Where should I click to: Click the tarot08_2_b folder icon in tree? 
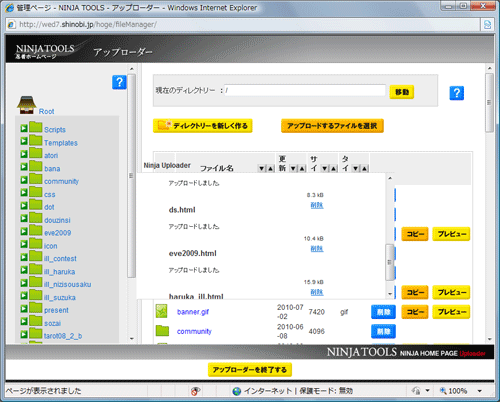coord(35,333)
